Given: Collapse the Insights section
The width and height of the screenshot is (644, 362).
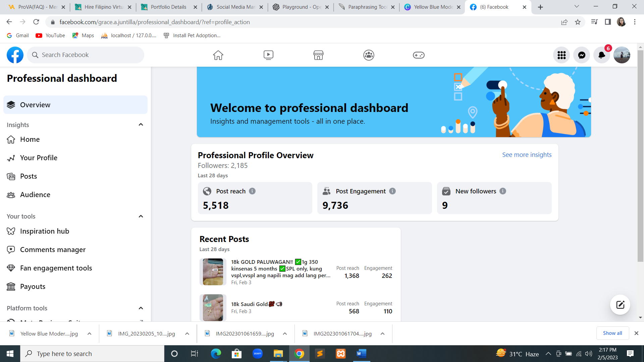Looking at the screenshot, I should (x=141, y=125).
